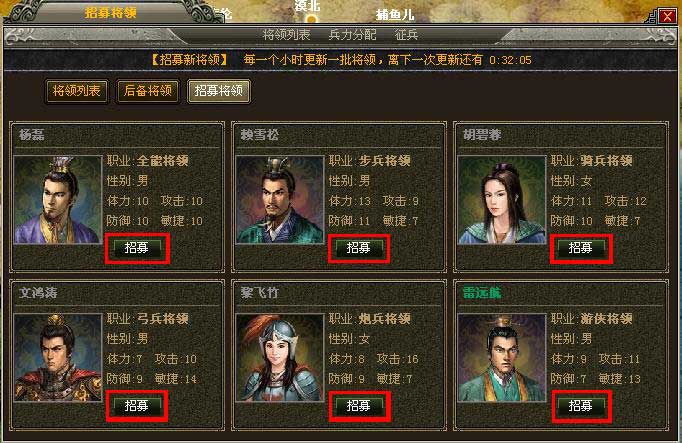Click 赖雪松's infantry general portrait
Screen dimensions: 682x443
click(280, 200)
